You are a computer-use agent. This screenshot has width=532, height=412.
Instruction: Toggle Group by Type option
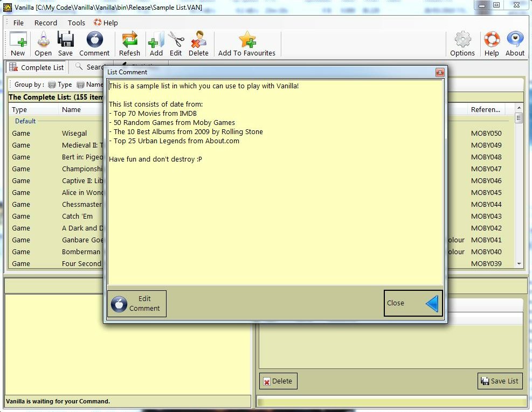point(60,85)
